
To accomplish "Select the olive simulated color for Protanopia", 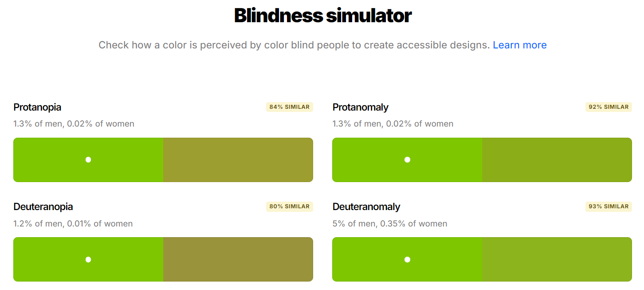I will (x=238, y=160).
